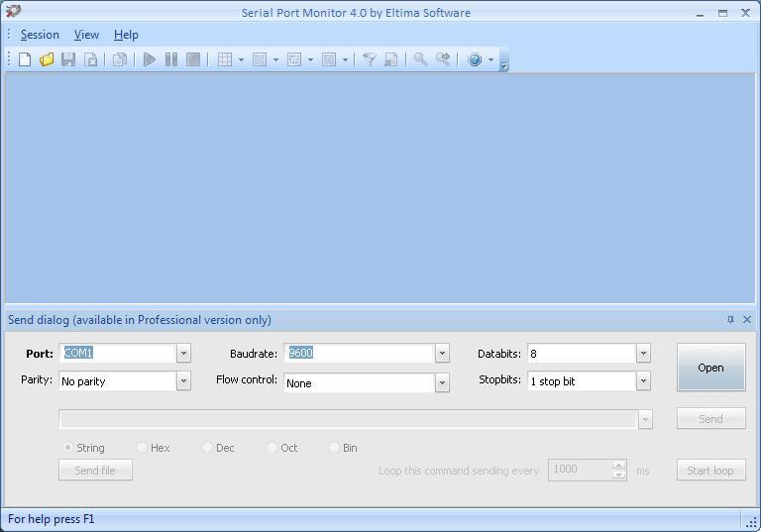
Task: Open the arrow next to the dump view icon
Action: click(x=310, y=60)
